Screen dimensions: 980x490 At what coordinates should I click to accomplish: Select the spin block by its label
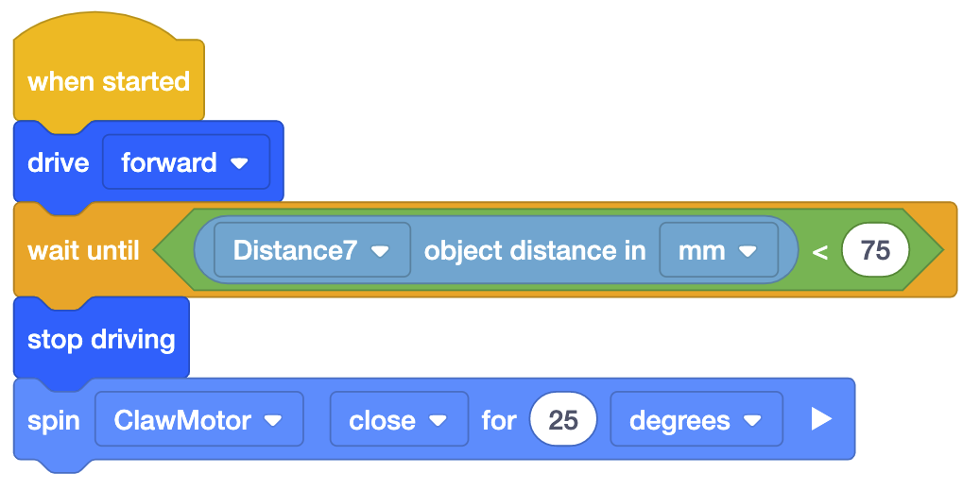click(x=54, y=419)
